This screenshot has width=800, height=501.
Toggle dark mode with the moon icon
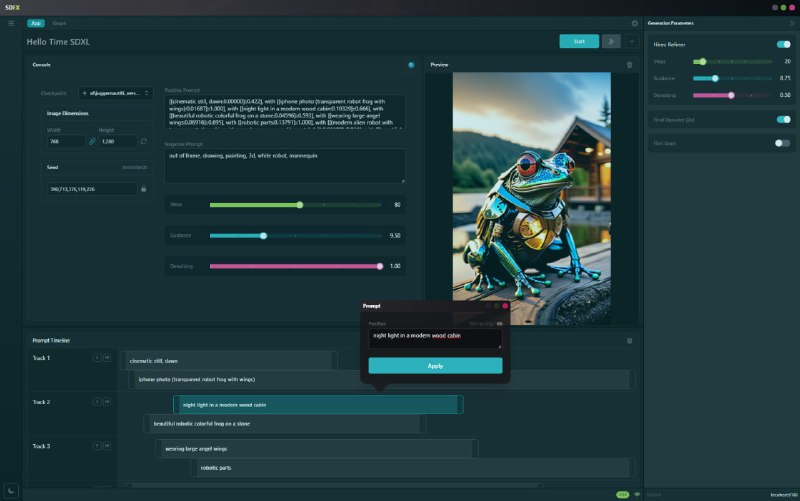click(12, 489)
